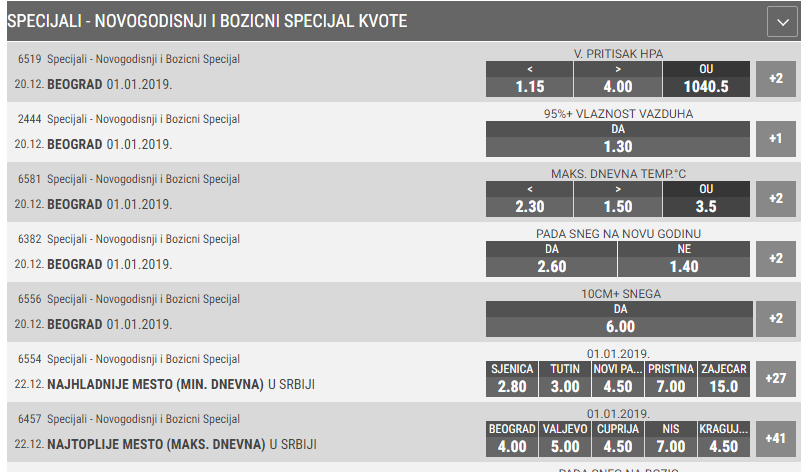This screenshot has height=472, width=801.
Task: Pick 4.00 odds for pressure greater-than
Action: 618,79
